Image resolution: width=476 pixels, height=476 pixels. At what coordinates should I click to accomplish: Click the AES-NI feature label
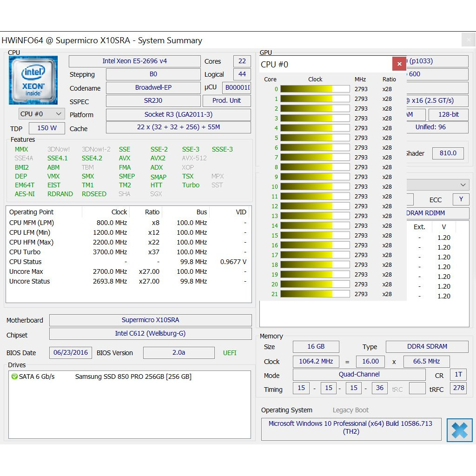(25, 194)
